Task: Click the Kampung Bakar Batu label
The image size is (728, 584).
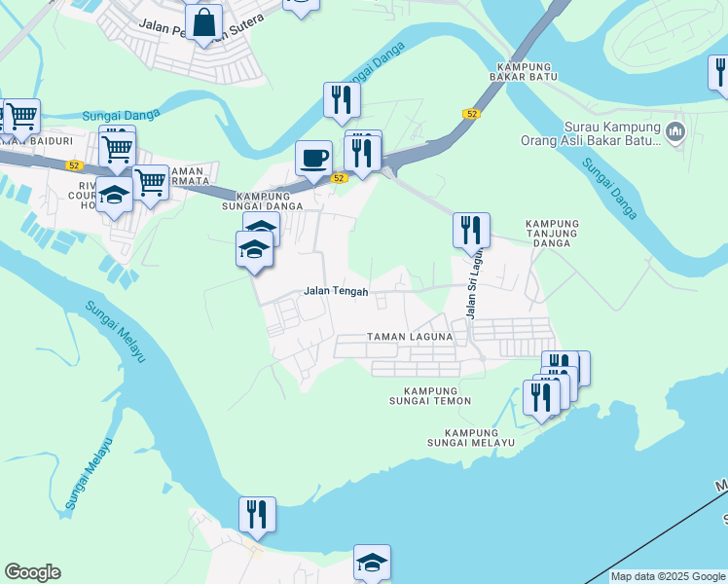Action: 524,72
